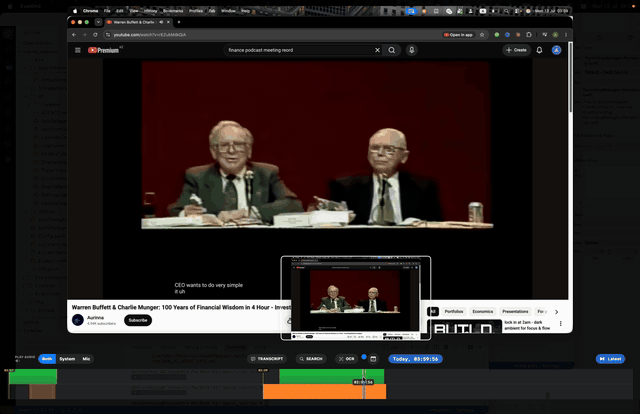Open the Apple menu
The image size is (640, 414).
tap(75, 11)
